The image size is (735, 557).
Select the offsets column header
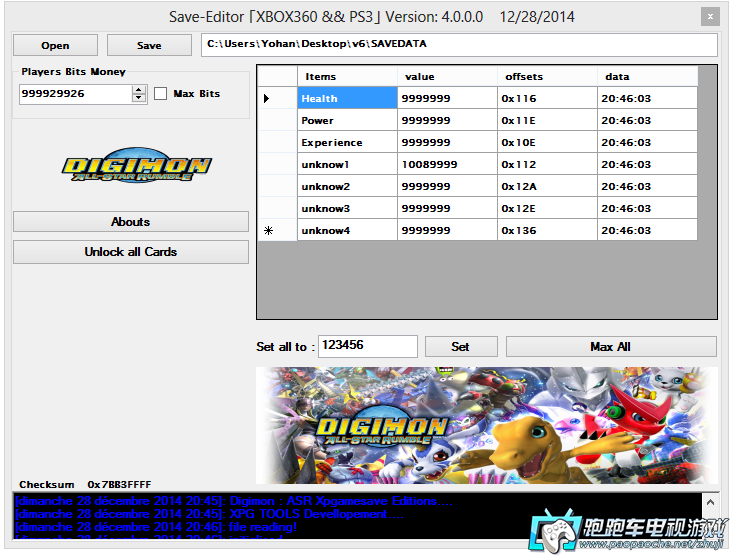pos(547,76)
